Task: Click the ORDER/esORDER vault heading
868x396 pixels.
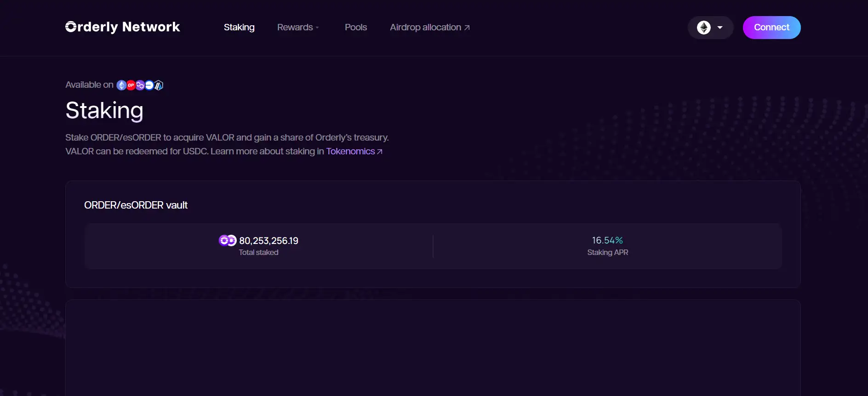Action: [x=136, y=205]
